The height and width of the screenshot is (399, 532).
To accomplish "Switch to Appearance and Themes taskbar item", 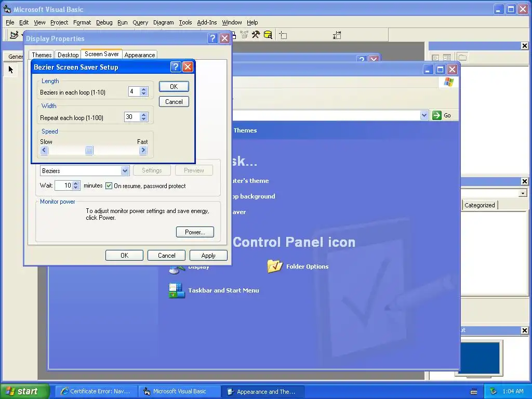I will coord(263,392).
